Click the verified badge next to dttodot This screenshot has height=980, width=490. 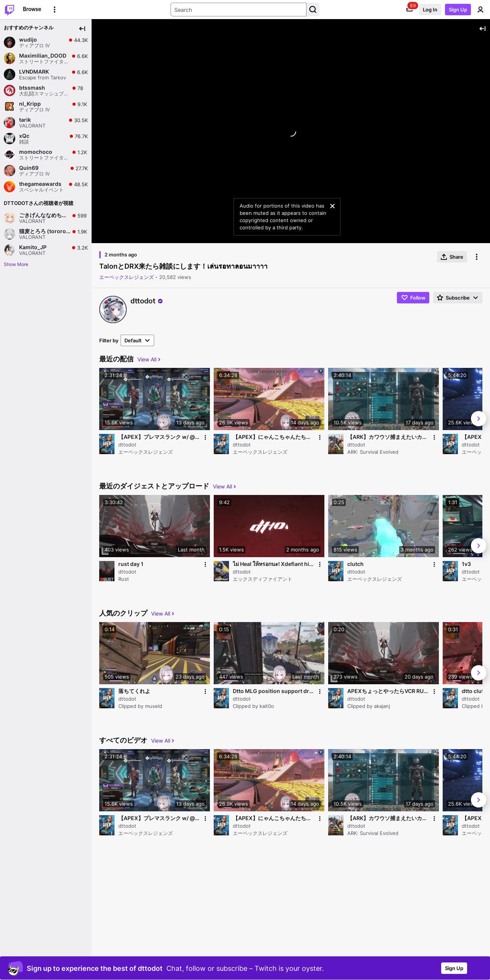point(160,301)
